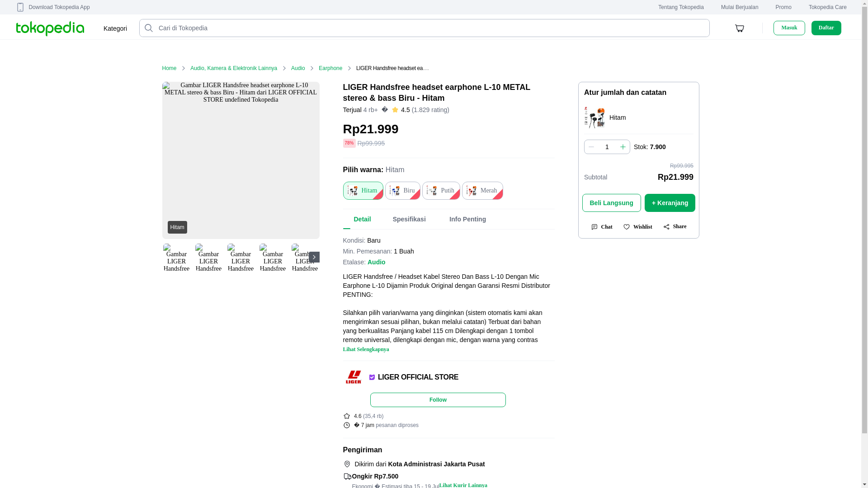
Task: Click next arrow on thumbnail carousel
Action: point(314,257)
